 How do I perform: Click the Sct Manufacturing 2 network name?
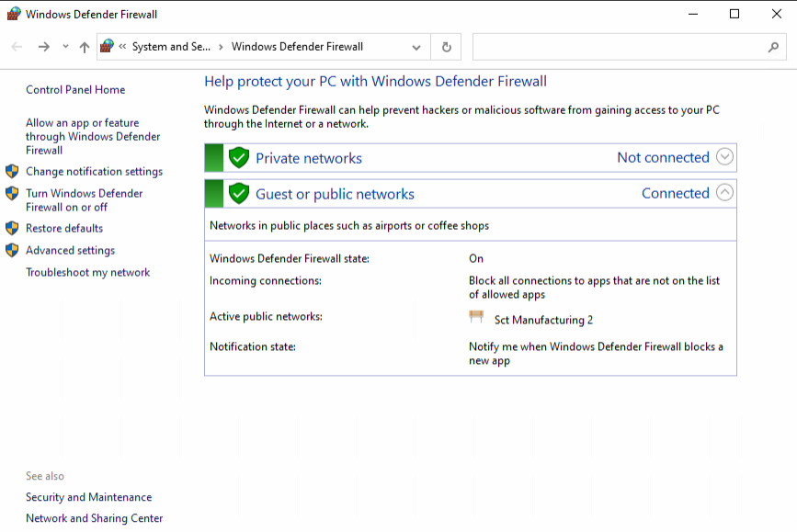click(x=543, y=320)
